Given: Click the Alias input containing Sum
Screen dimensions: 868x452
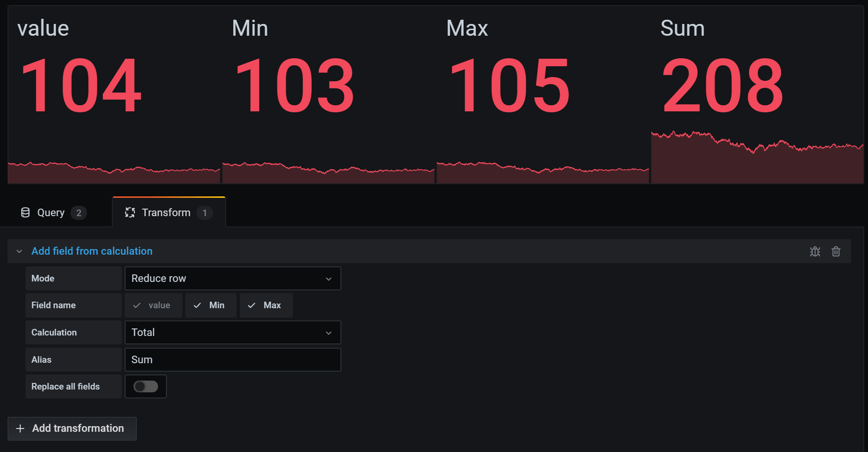Looking at the screenshot, I should [233, 359].
